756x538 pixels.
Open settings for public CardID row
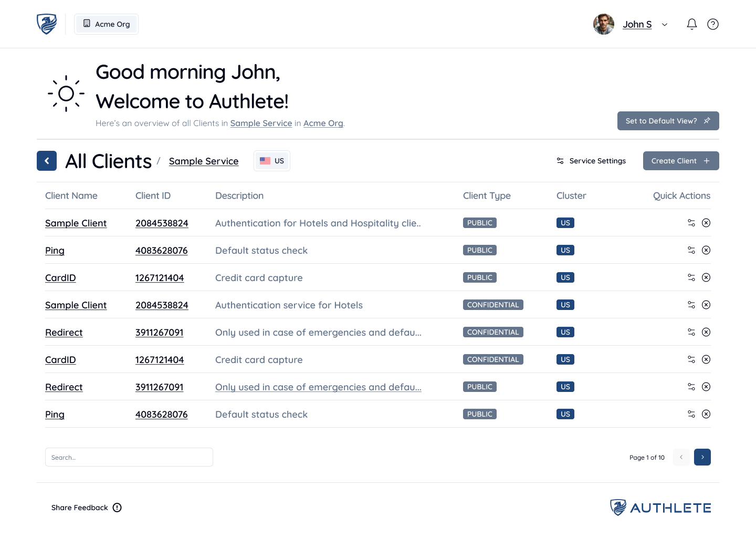tap(691, 277)
